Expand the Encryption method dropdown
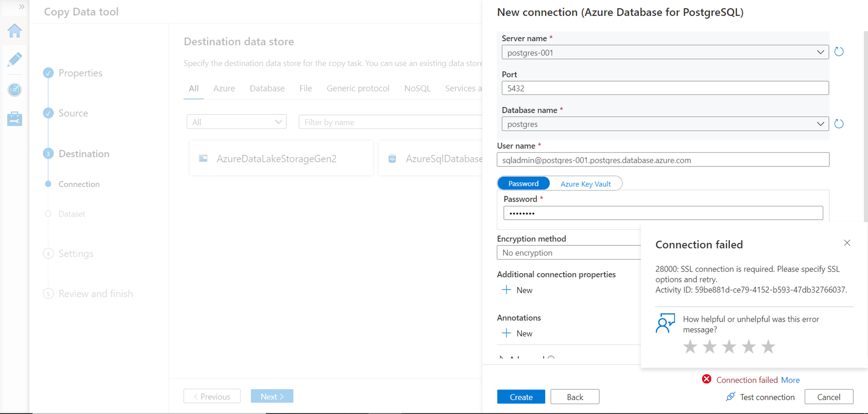The height and width of the screenshot is (414, 868). pos(569,253)
